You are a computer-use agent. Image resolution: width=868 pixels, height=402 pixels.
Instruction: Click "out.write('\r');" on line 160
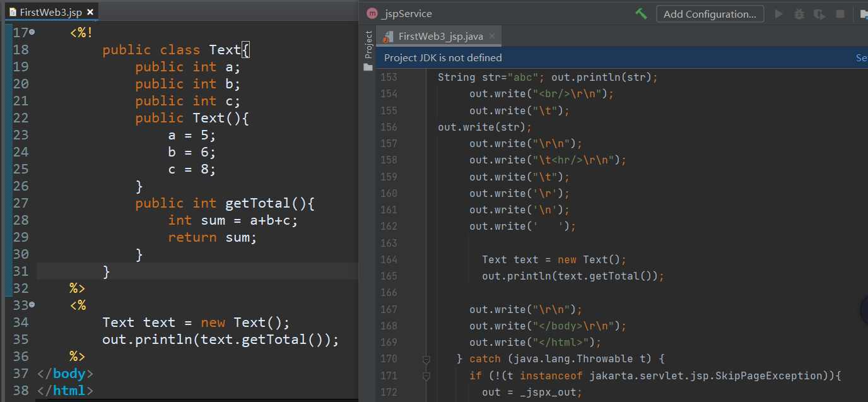[x=520, y=194]
